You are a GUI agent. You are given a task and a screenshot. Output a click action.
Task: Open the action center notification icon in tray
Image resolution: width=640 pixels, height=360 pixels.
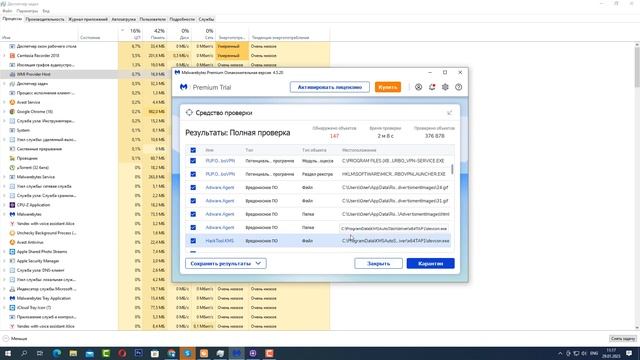(629, 353)
